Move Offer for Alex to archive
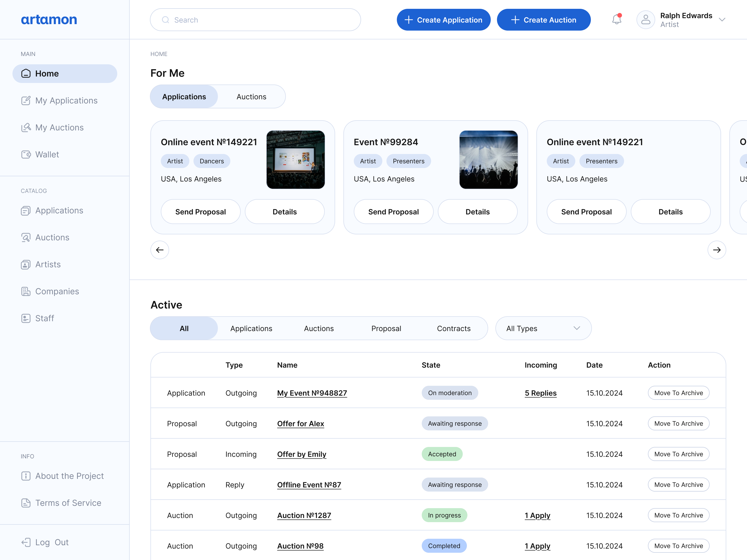This screenshot has height=560, width=747. [x=679, y=423]
